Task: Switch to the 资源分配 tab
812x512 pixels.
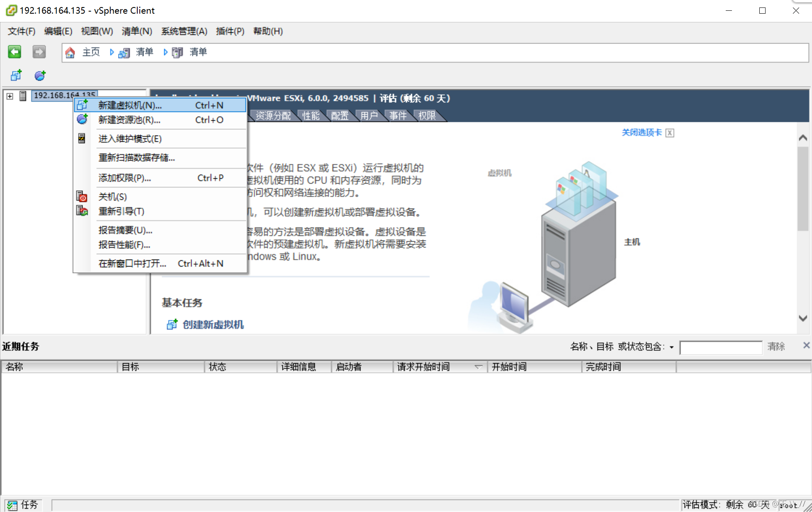Action: click(273, 116)
